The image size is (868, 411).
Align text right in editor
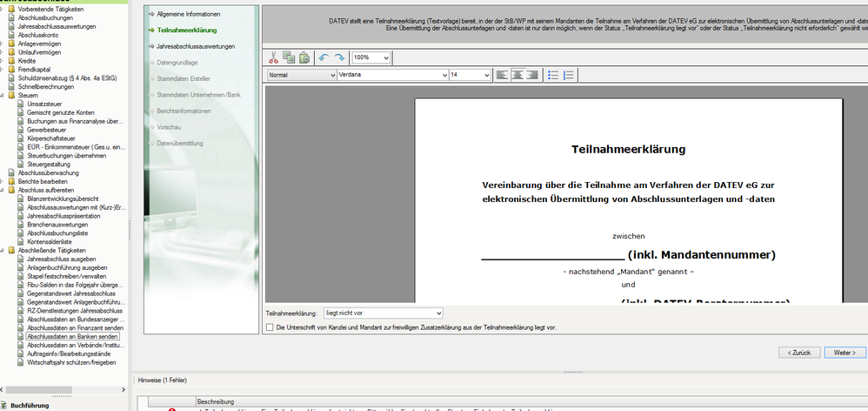coord(531,75)
